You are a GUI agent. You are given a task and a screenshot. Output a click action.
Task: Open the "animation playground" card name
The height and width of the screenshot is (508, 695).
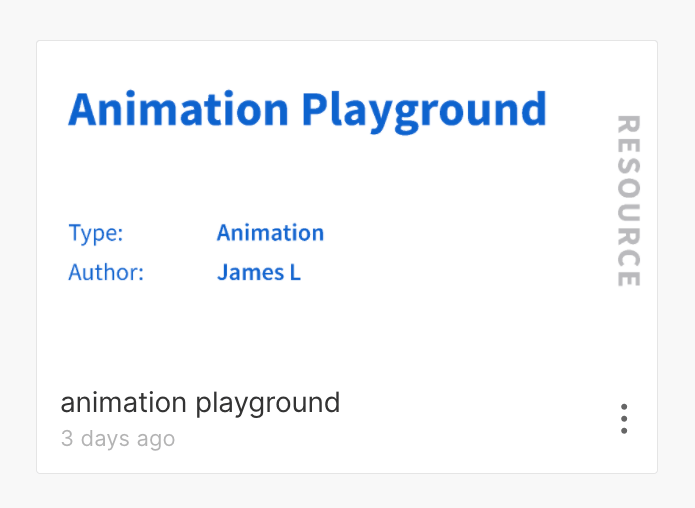point(200,403)
